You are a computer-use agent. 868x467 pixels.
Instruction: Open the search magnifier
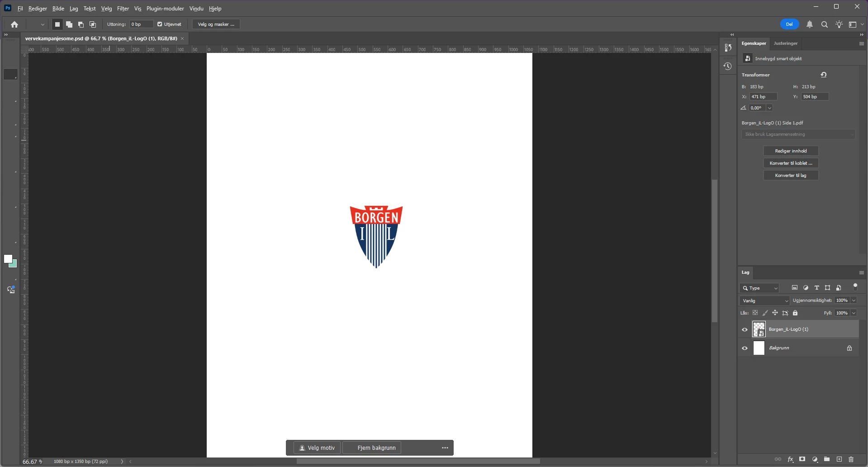825,24
